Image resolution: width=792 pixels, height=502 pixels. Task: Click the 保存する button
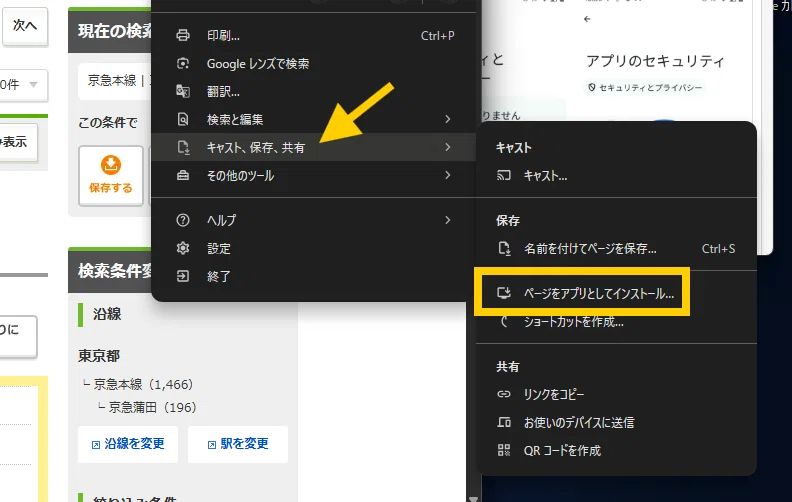tap(111, 176)
